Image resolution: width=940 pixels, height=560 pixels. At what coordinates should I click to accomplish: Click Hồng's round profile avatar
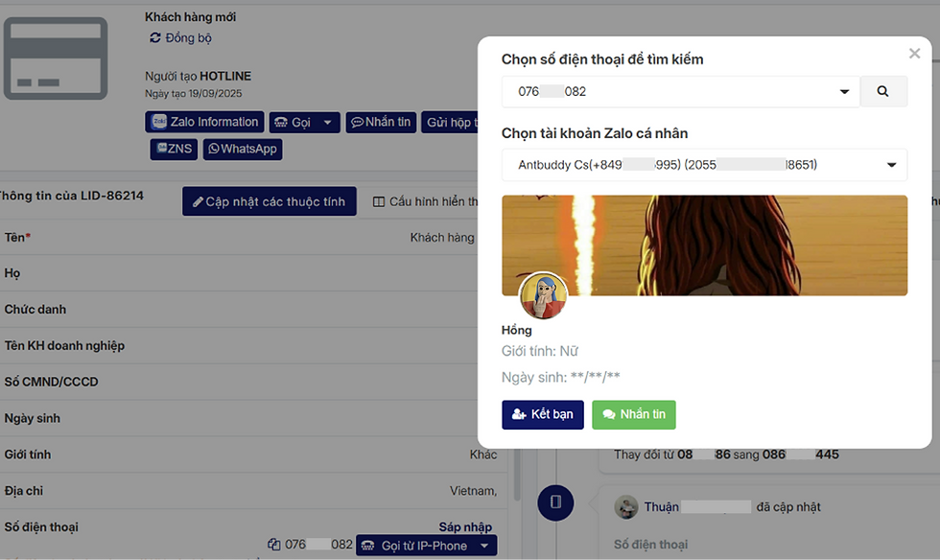[543, 295]
